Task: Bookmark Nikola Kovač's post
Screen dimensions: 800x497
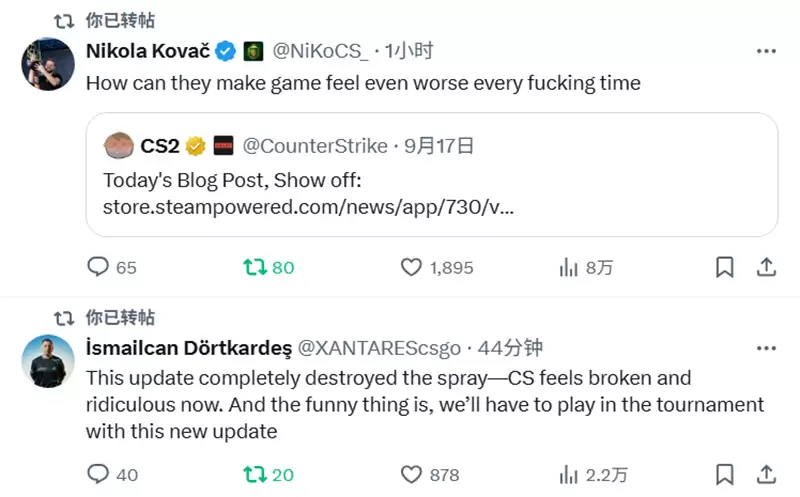Action: tap(725, 267)
